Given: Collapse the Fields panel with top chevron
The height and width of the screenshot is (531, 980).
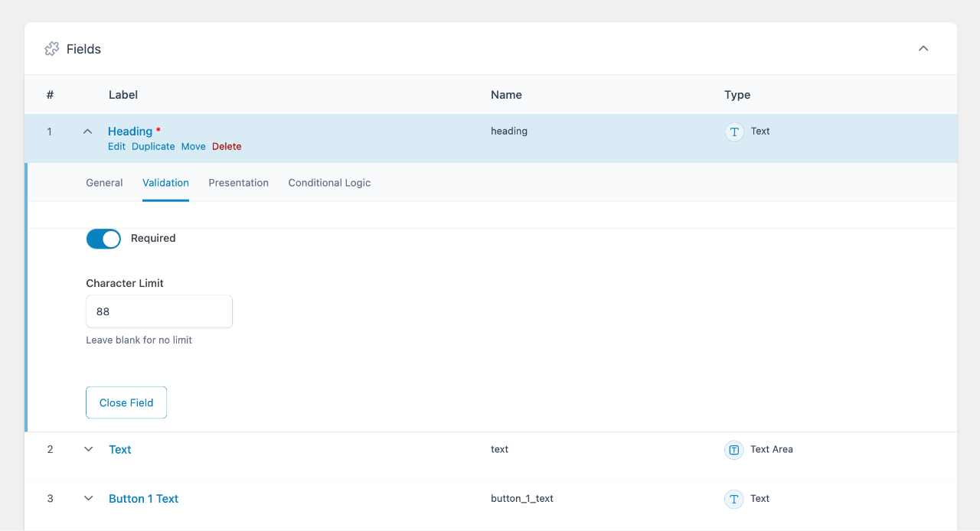Looking at the screenshot, I should click(923, 49).
